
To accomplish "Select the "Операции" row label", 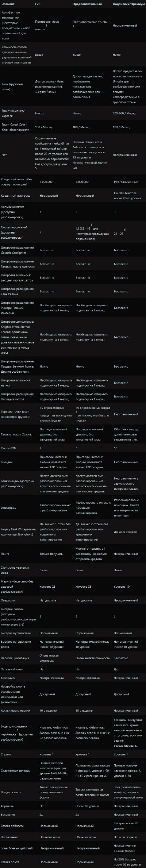I will tap(8, 600).
